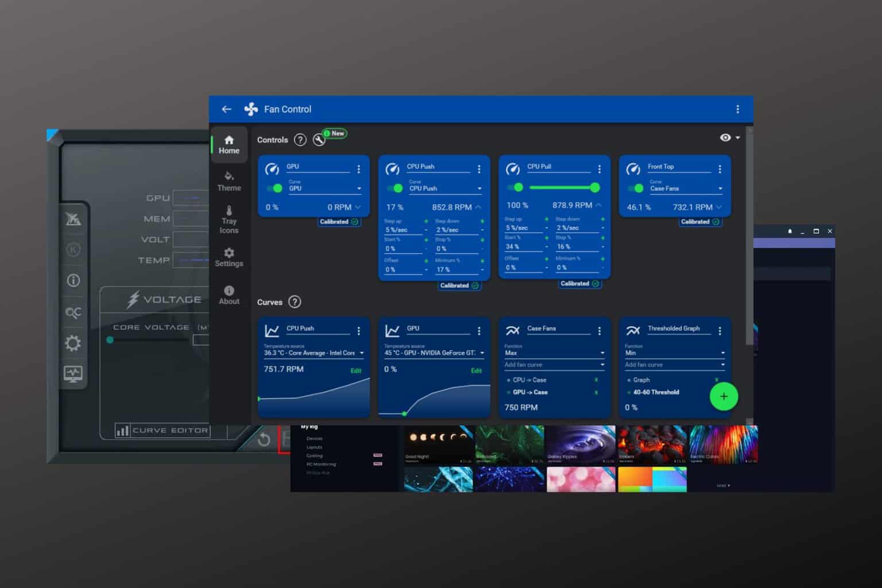The width and height of the screenshot is (882, 588).
Task: Click the Calibrated badge under CPU Push card
Action: (x=459, y=285)
